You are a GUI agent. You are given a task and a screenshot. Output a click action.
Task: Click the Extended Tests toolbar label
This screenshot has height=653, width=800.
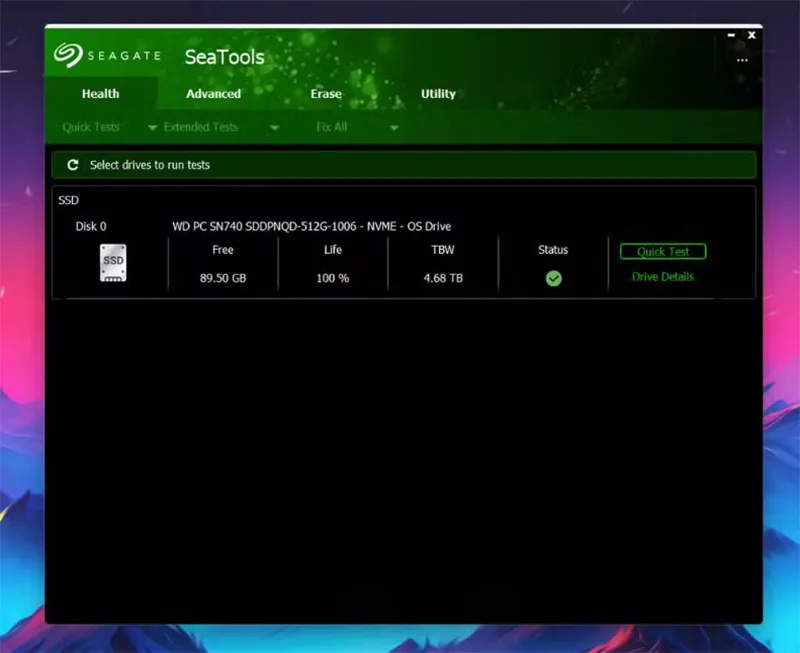tap(201, 128)
